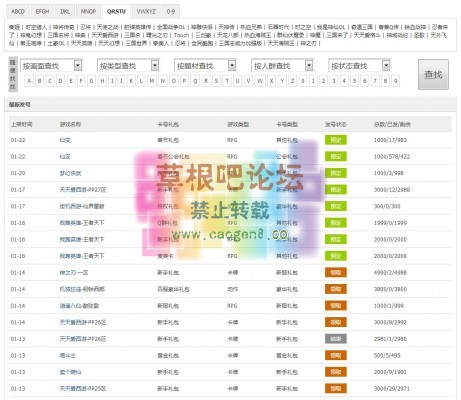Open the Touch game link

coord(181,35)
